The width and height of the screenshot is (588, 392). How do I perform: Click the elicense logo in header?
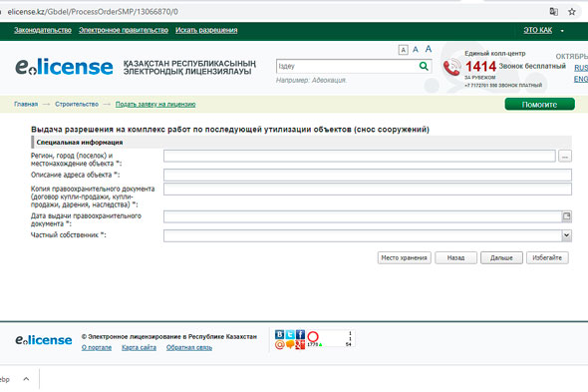(x=64, y=67)
